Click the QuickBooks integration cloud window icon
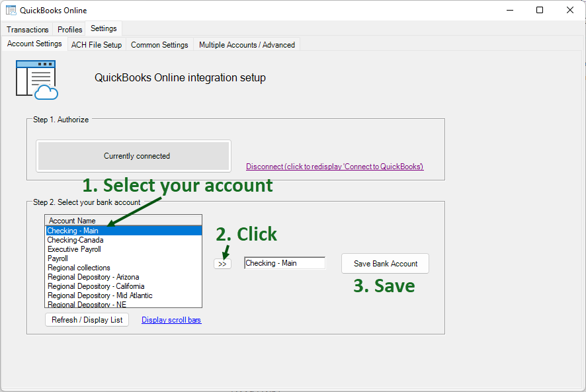Screen dimensions: 586x392 coord(37,80)
